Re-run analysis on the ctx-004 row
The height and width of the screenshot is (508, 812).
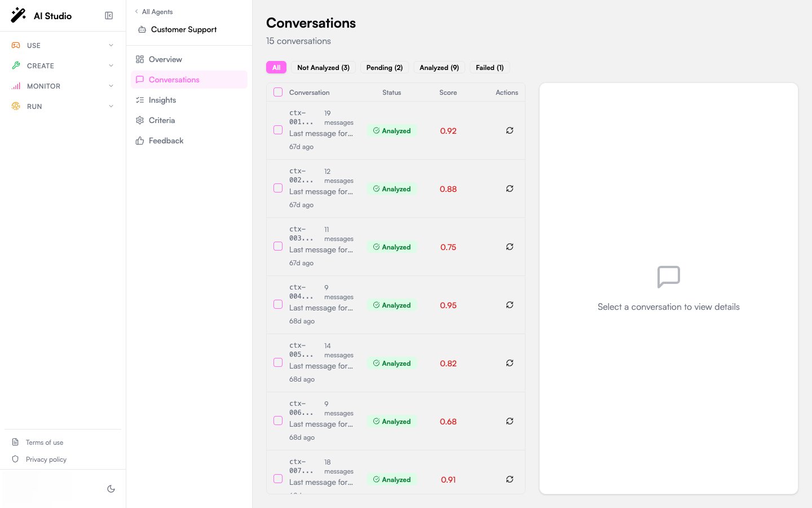point(510,305)
